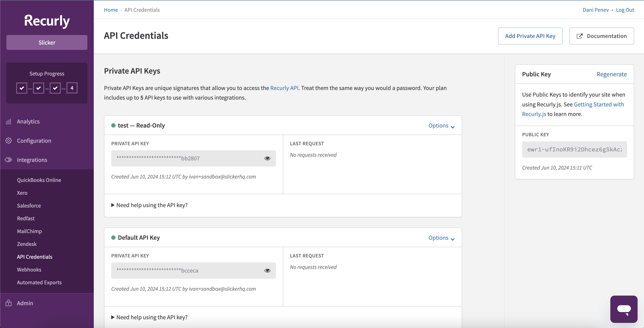644x328 pixels.
Task: Click the lock icon next to Admin
Action: (x=8, y=303)
